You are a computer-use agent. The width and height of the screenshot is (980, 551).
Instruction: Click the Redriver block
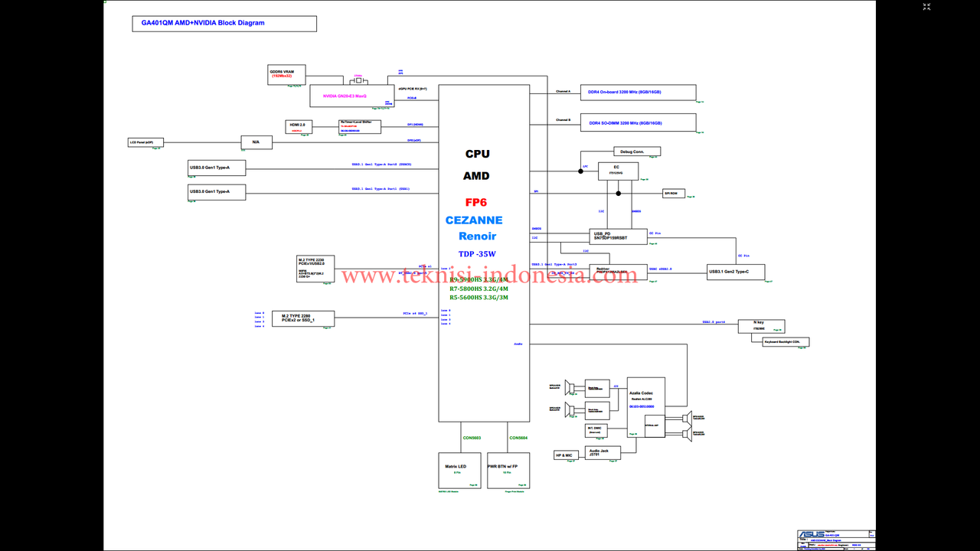point(619,272)
